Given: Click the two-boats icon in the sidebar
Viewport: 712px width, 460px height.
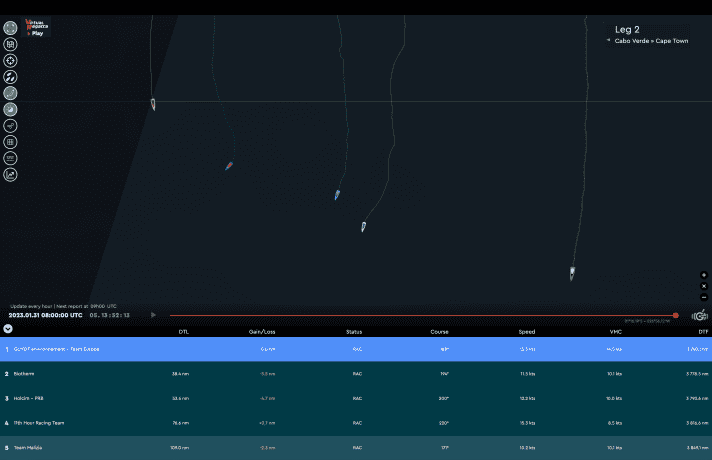Looking at the screenshot, I should (10, 77).
